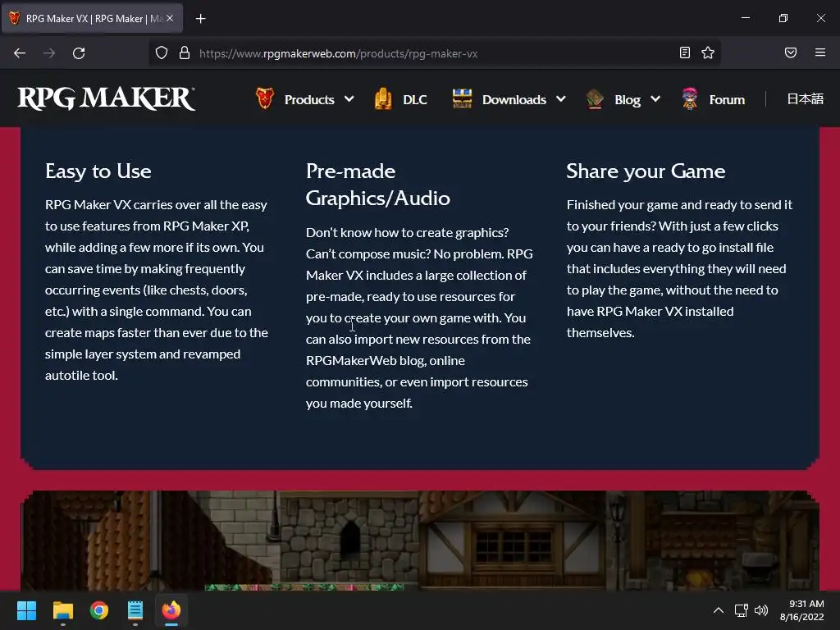Viewport: 840px width, 630px height.
Task: Click the browser forward arrow
Action: [49, 53]
